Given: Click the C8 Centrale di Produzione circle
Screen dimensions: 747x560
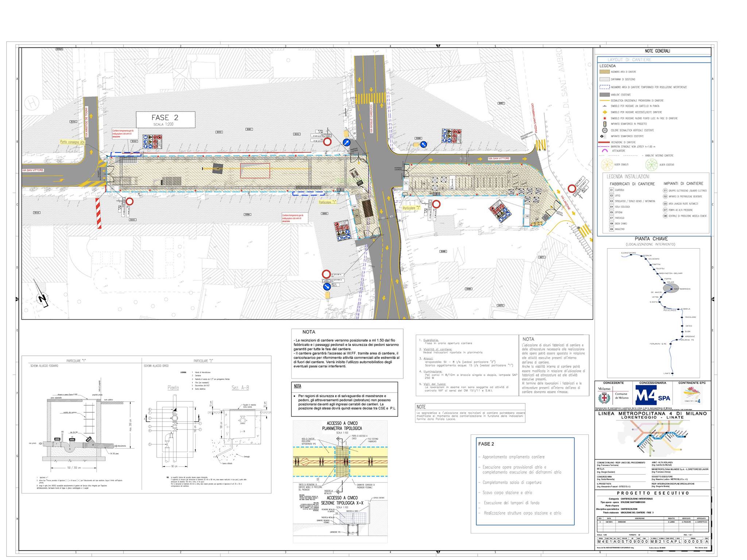Looking at the screenshot, I should point(665,216).
